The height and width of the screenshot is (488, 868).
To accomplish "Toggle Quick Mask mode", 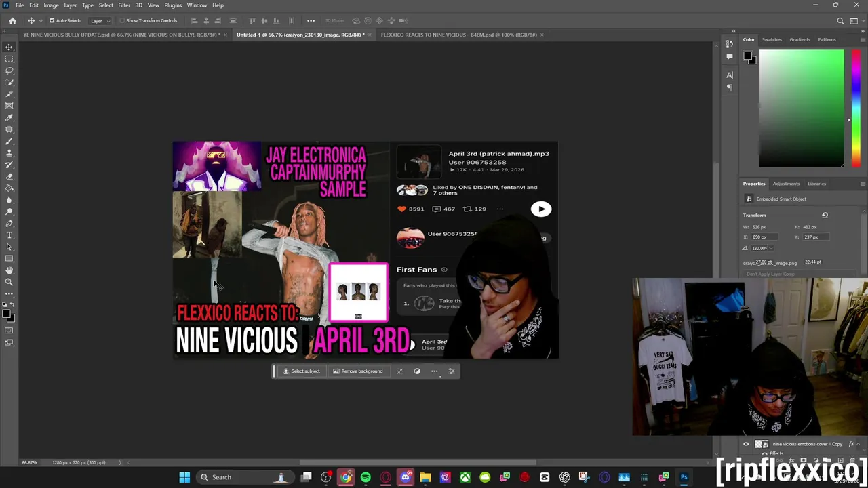I will pos(9,331).
